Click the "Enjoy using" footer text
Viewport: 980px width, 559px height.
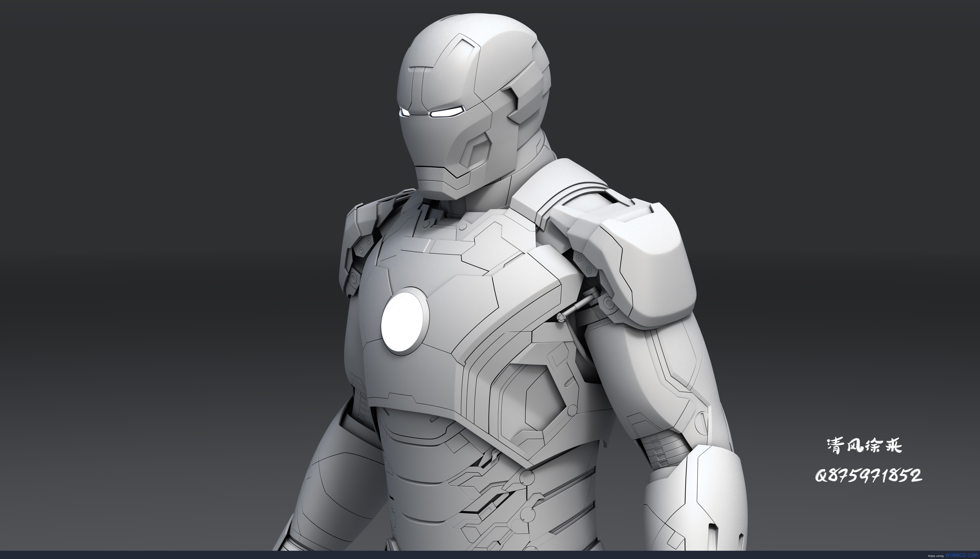click(936, 556)
